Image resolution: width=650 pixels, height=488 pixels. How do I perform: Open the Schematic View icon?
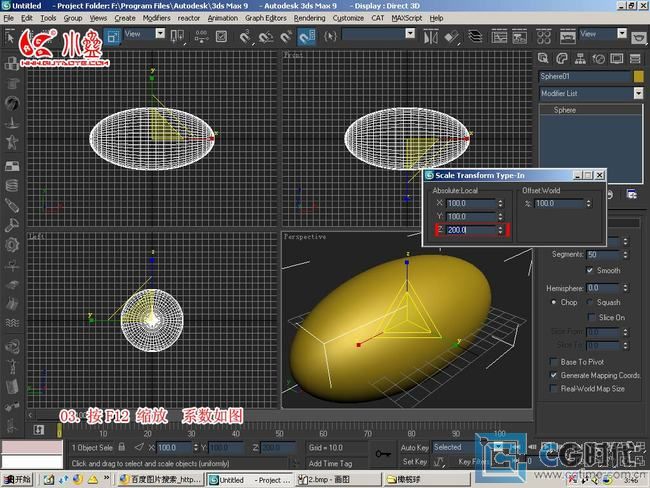pos(519,37)
